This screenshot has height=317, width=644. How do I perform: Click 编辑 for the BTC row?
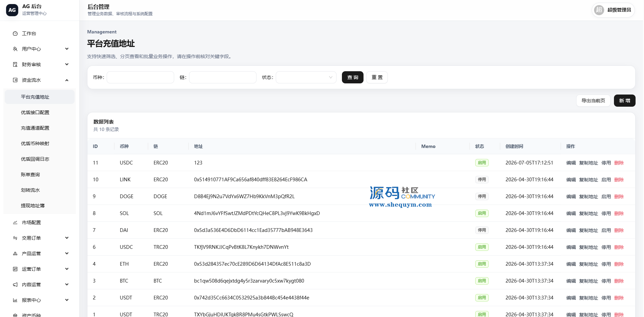[571, 281]
